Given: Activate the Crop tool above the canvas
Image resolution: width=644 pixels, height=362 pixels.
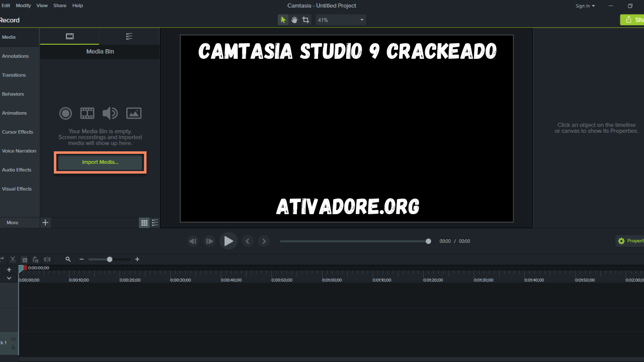Looking at the screenshot, I should (x=305, y=20).
